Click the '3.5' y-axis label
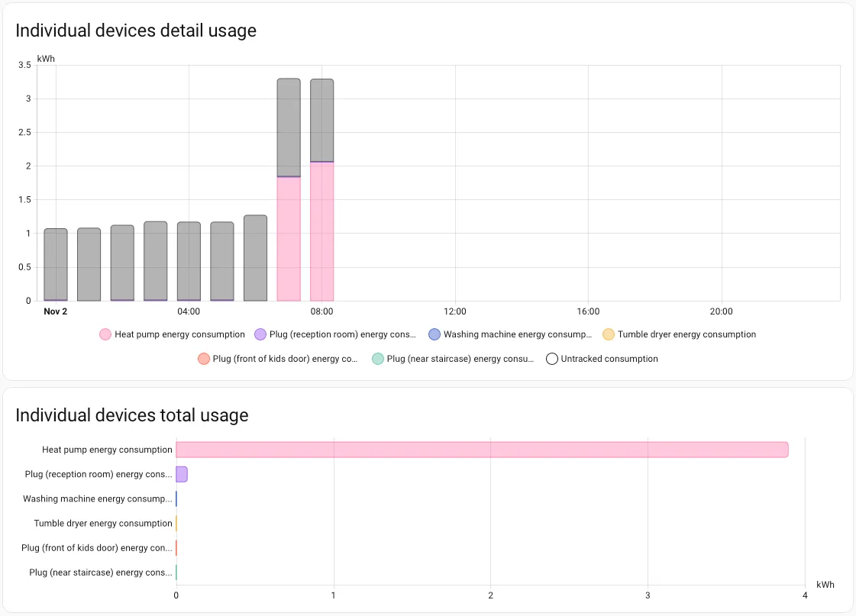The image size is (856, 616). tap(24, 65)
